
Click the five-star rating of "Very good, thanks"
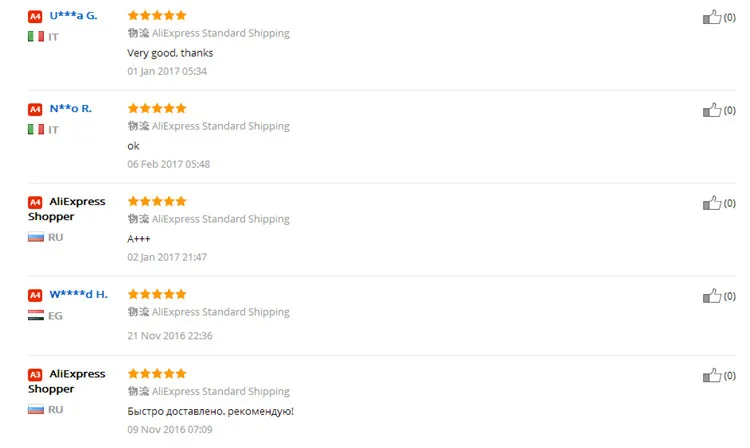pos(157,15)
